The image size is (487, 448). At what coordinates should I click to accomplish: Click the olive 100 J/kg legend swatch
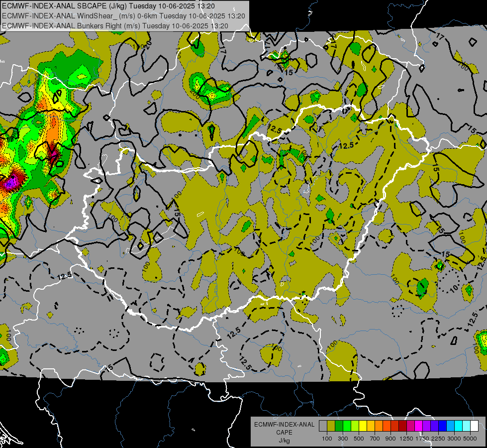331,426
